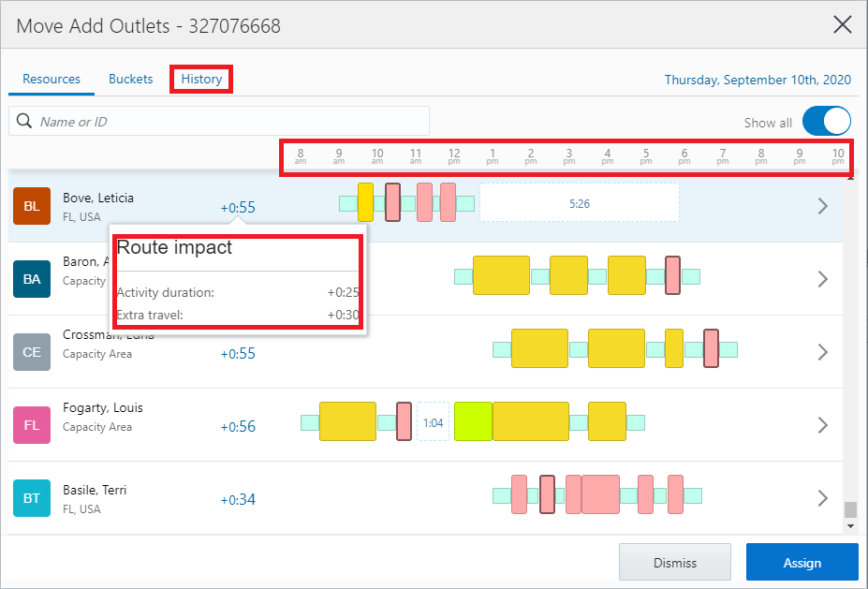The image size is (868, 589).
Task: Click the Dismiss button
Action: pyautogui.click(x=674, y=562)
